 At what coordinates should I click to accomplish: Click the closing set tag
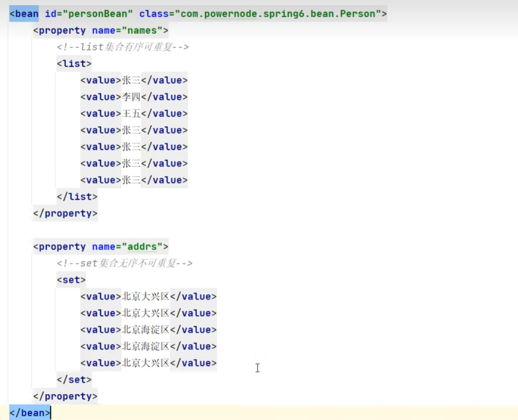pos(74,379)
